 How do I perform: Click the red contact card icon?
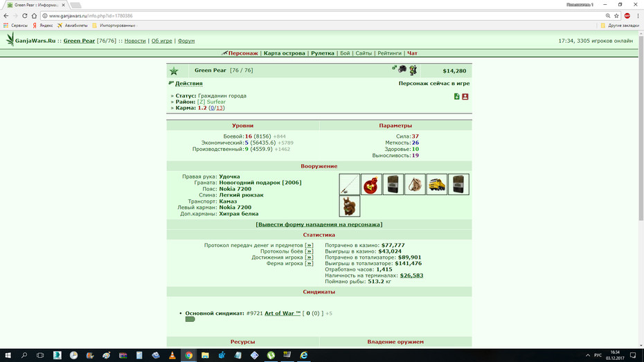coord(465,96)
